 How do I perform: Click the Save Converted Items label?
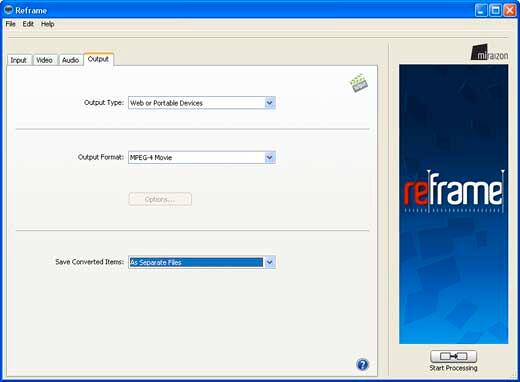[90, 262]
